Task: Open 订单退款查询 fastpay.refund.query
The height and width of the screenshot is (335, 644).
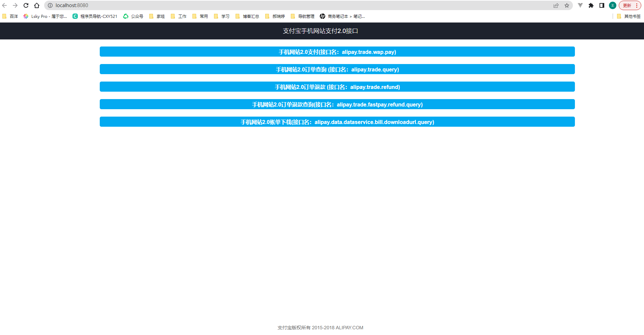Action: 337,104
